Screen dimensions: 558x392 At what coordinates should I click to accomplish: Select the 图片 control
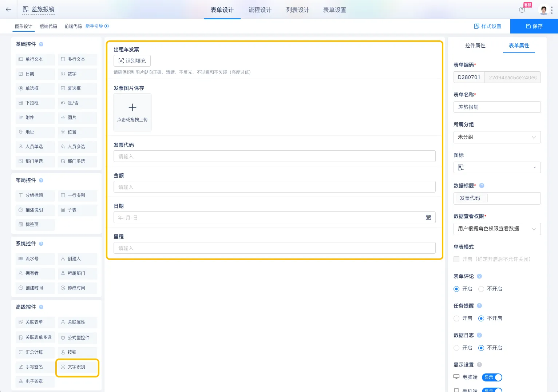pyautogui.click(x=78, y=118)
